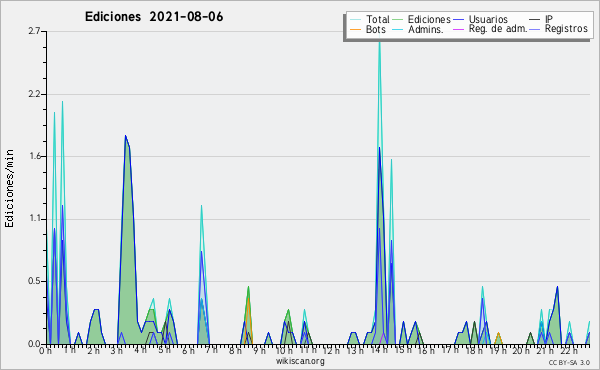Click the '9 h' x-axis label
The image size is (600, 370).
(x=259, y=350)
